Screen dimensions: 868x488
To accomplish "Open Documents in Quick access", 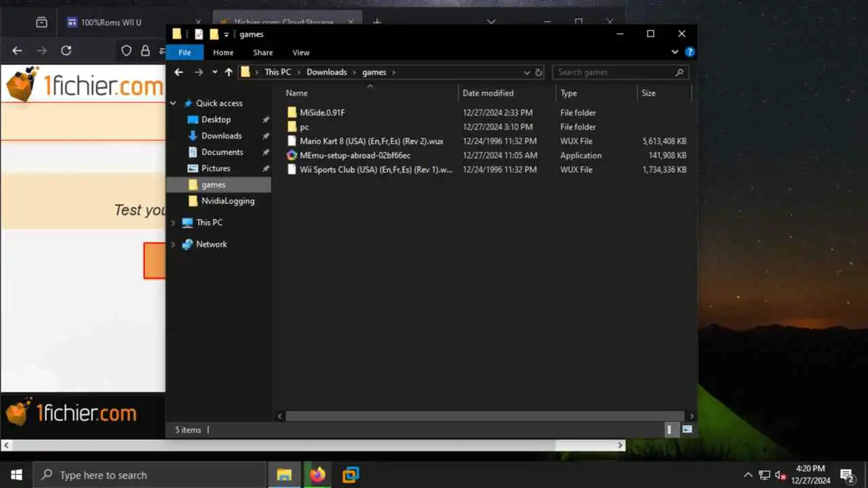I will pyautogui.click(x=222, y=152).
